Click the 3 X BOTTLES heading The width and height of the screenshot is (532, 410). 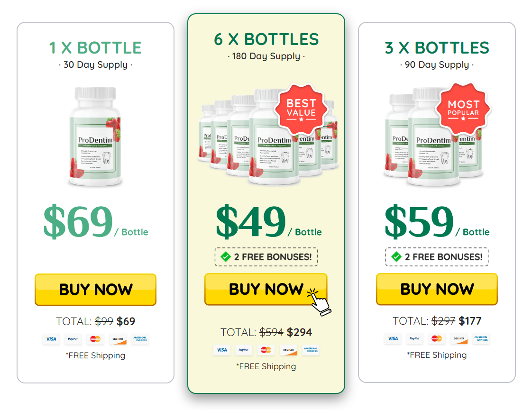pyautogui.click(x=437, y=48)
